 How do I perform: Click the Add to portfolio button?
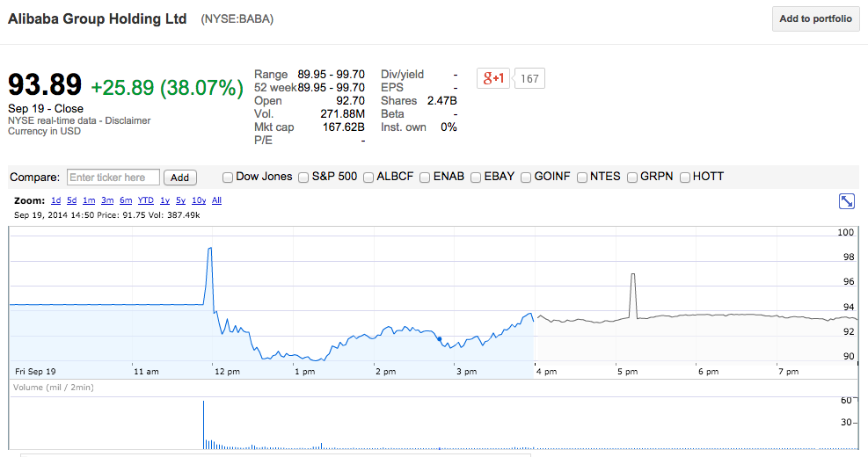[815, 18]
